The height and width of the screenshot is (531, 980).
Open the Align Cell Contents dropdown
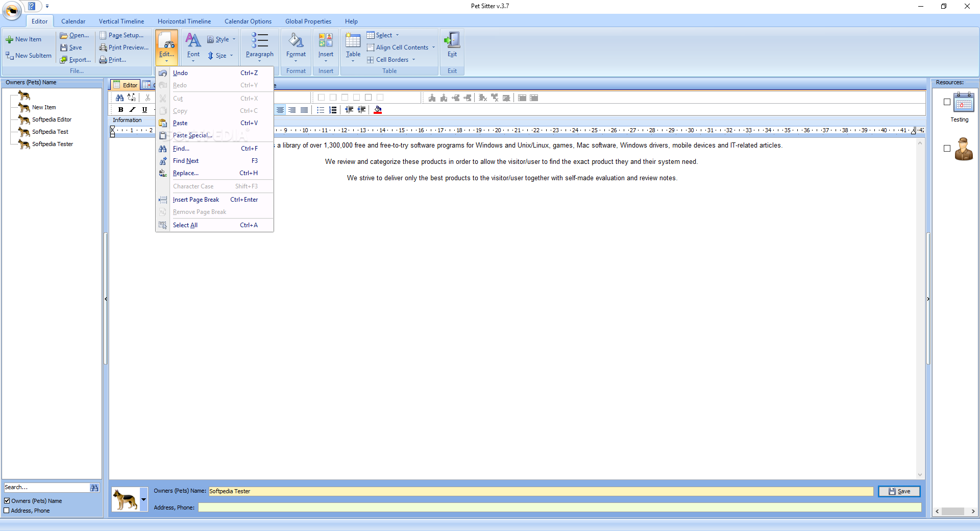click(402, 47)
